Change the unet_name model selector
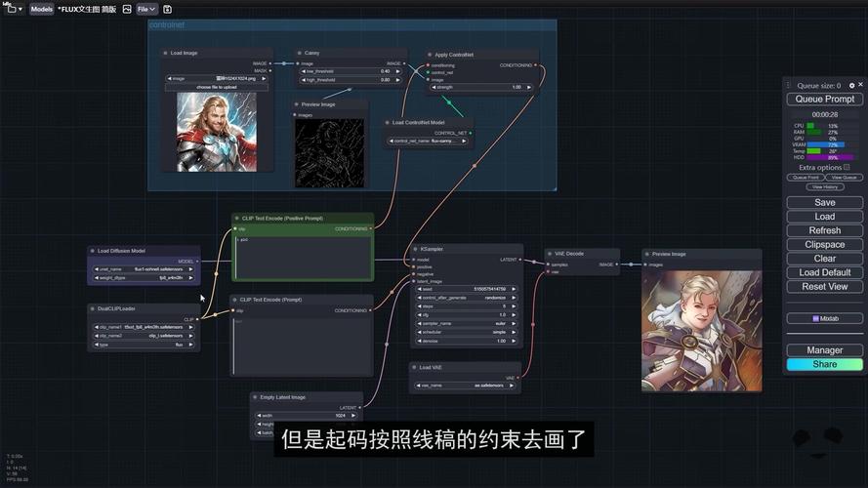The height and width of the screenshot is (488, 868). 144,269
